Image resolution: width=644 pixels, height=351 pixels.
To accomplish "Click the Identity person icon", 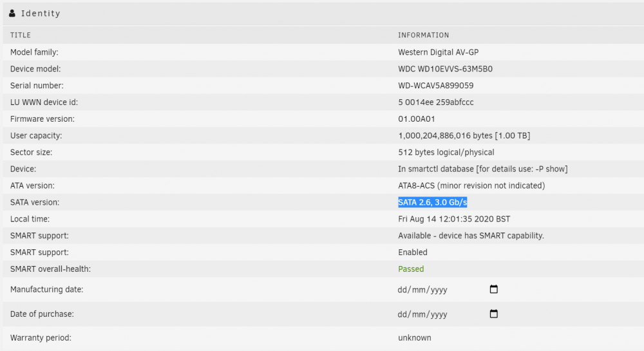I will pos(12,14).
